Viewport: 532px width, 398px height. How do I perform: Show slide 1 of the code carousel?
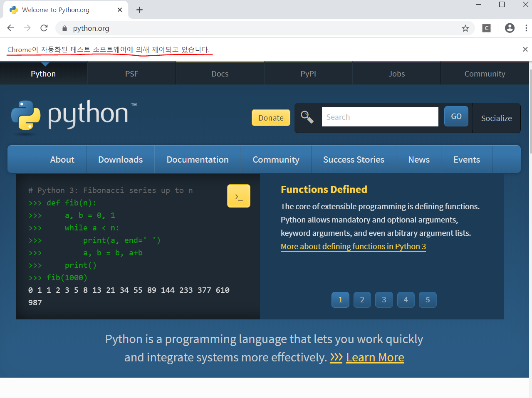(x=340, y=300)
